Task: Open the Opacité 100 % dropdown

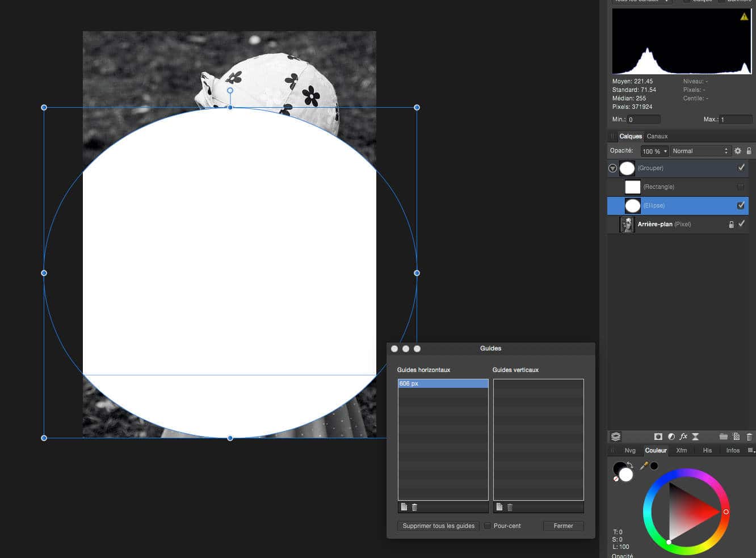Action: (655, 151)
